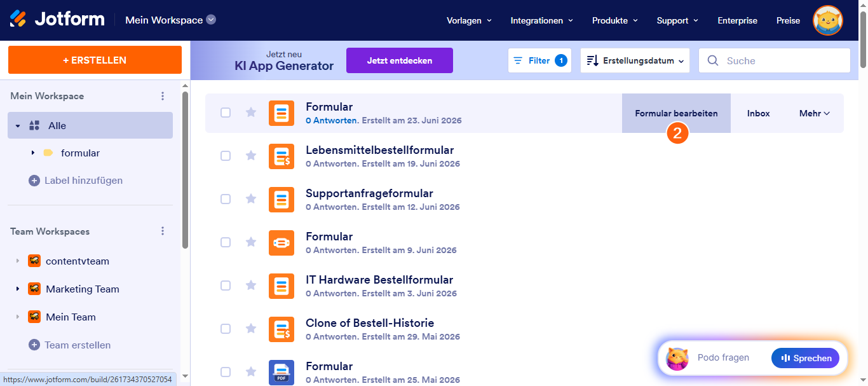Star the Supportanfrageformular form
The height and width of the screenshot is (386, 868).
(x=251, y=199)
